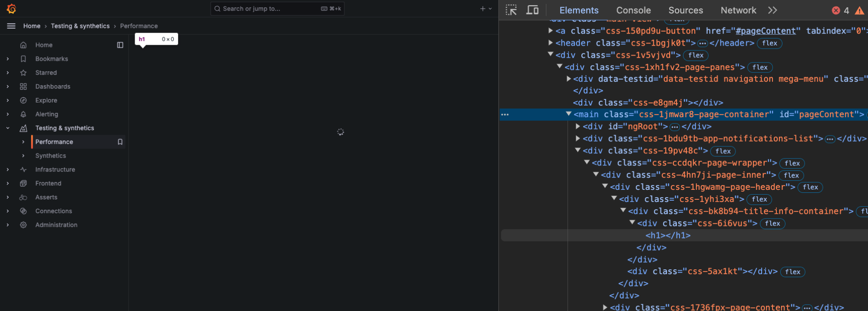Collapse css-1v5vjvd div triangle
This screenshot has width=868, height=311.
[x=551, y=54]
